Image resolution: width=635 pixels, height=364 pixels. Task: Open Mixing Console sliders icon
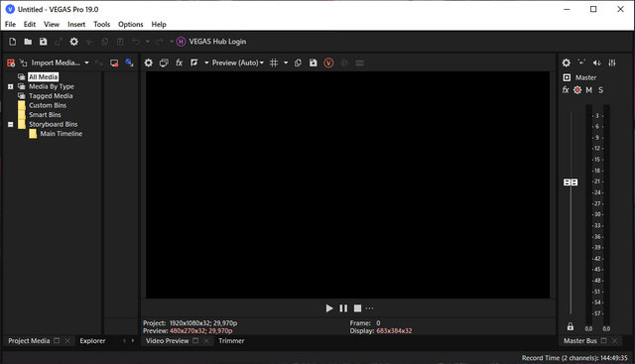point(612,62)
